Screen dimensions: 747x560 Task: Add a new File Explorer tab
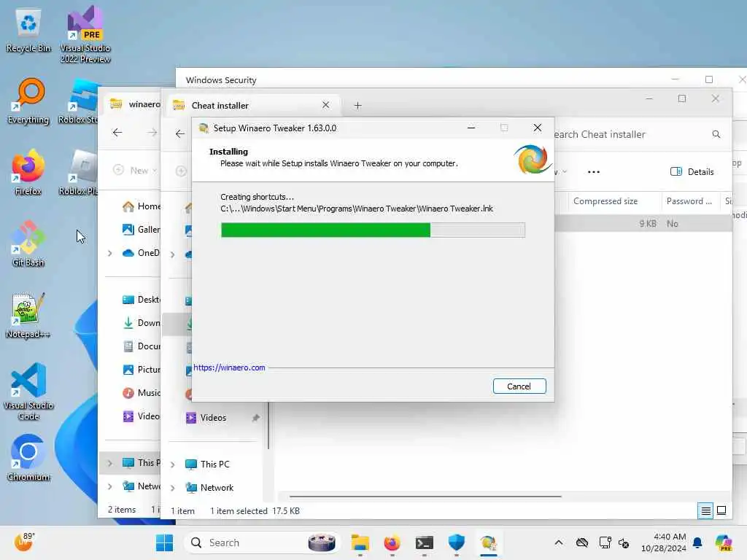click(357, 106)
